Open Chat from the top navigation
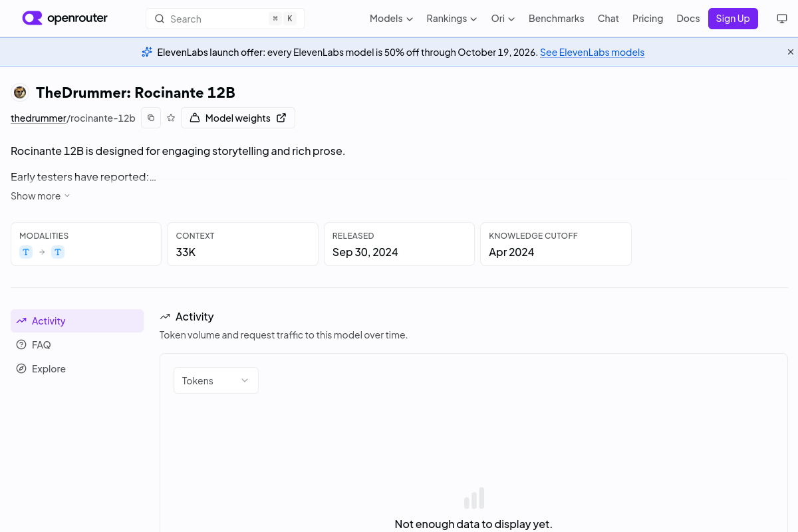The height and width of the screenshot is (532, 798). (608, 19)
